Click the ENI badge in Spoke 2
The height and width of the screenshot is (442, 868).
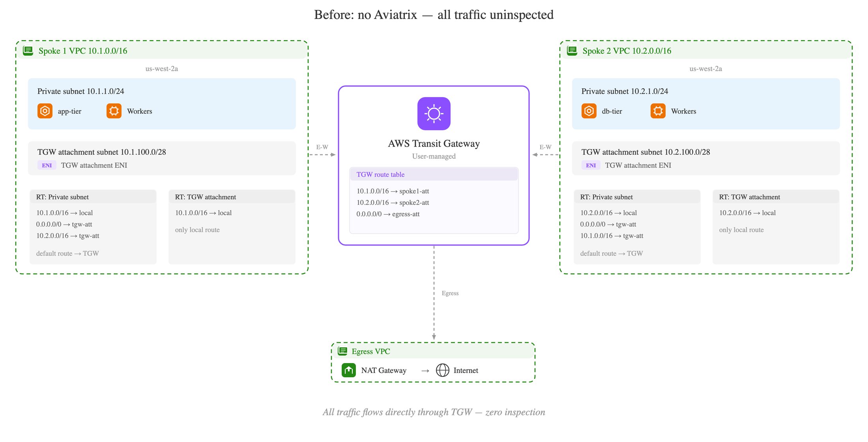click(591, 165)
